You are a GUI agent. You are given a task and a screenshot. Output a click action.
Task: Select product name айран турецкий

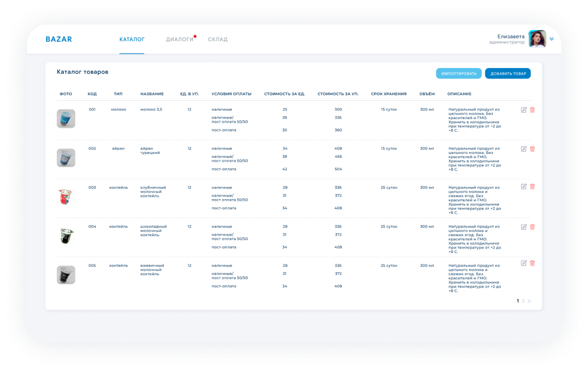(150, 150)
